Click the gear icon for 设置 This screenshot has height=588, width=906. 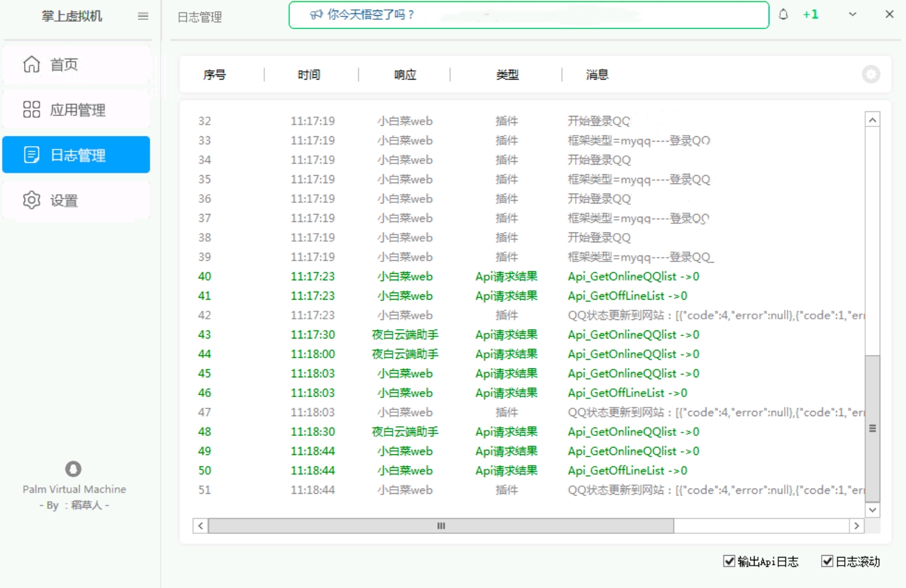click(x=32, y=200)
